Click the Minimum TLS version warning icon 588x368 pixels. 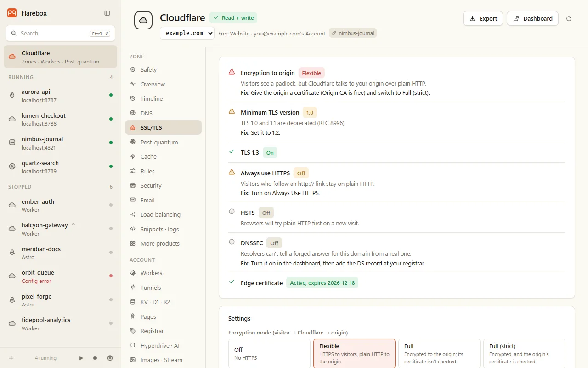click(232, 112)
